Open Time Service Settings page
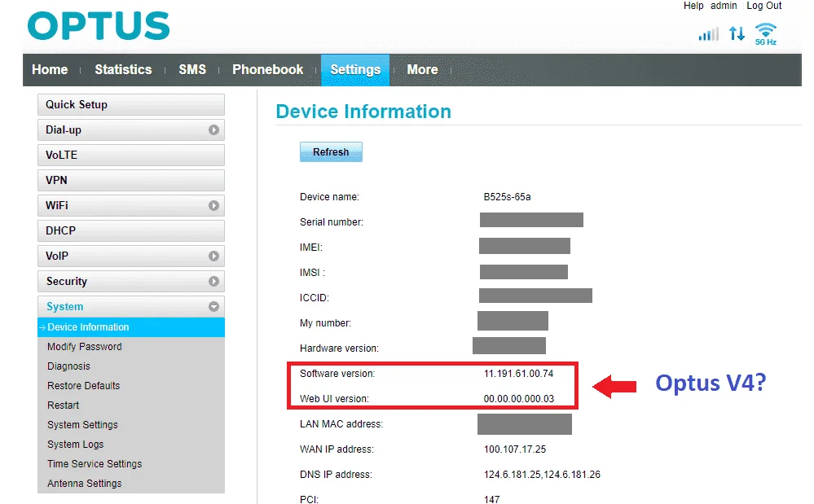This screenshot has width=814, height=504. [95, 463]
